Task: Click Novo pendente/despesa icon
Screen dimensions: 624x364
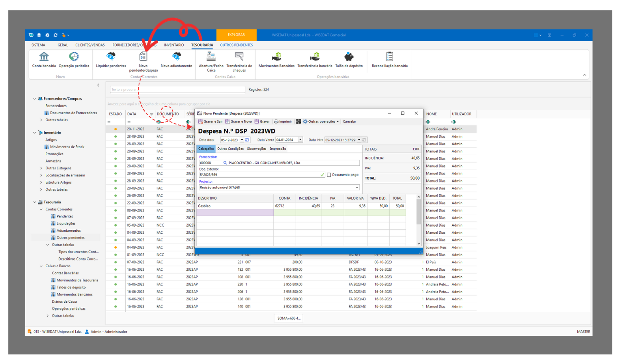Action: point(143,57)
